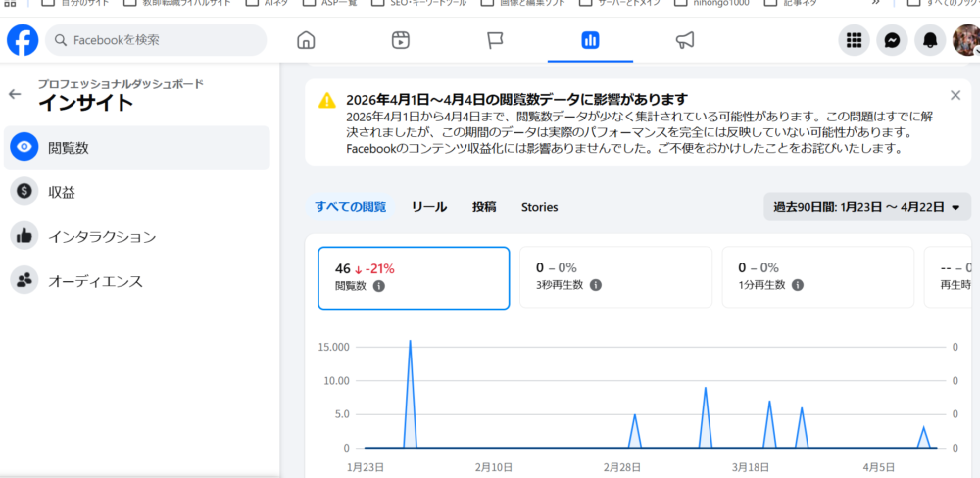Select オーディエンス in the sidebar
This screenshot has width=980, height=478.
95,281
